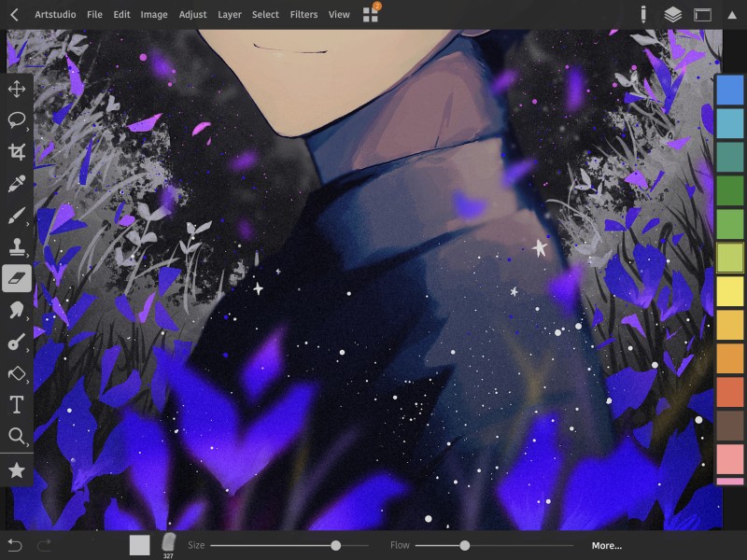Open the Artstudio menu
This screenshot has width=747, height=560.
pos(55,15)
